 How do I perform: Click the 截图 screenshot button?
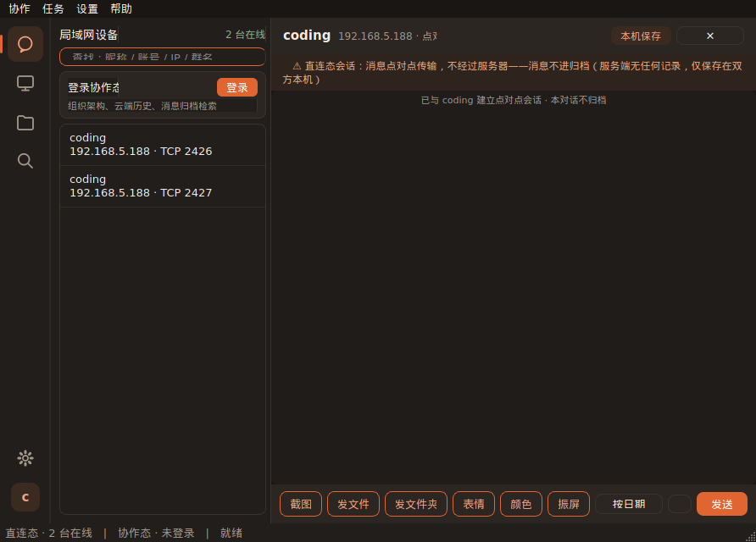(x=301, y=504)
